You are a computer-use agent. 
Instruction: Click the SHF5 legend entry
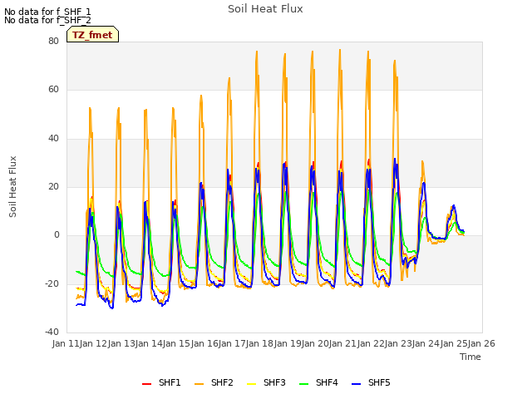click(372, 382)
